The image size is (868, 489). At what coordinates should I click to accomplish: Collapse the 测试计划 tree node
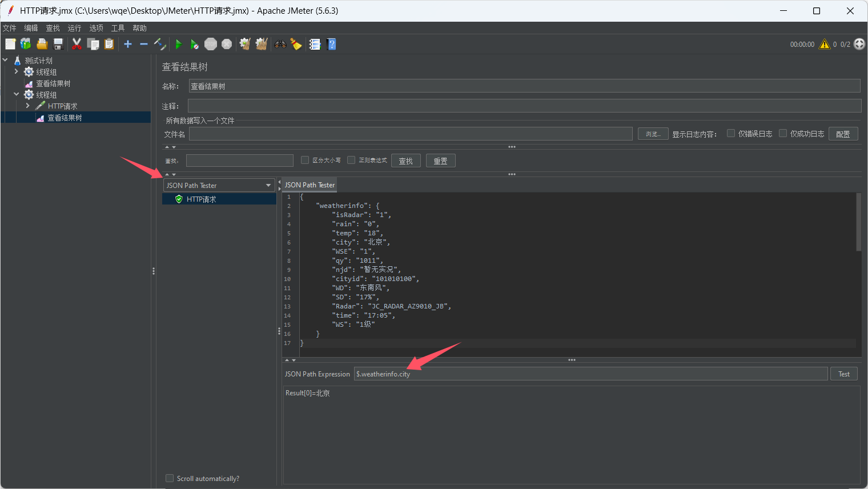pyautogui.click(x=5, y=60)
